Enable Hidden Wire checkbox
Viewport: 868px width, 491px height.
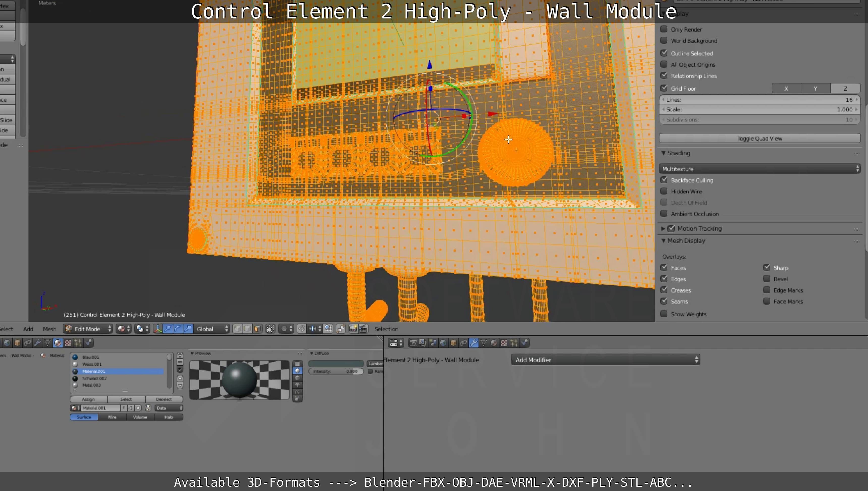664,191
